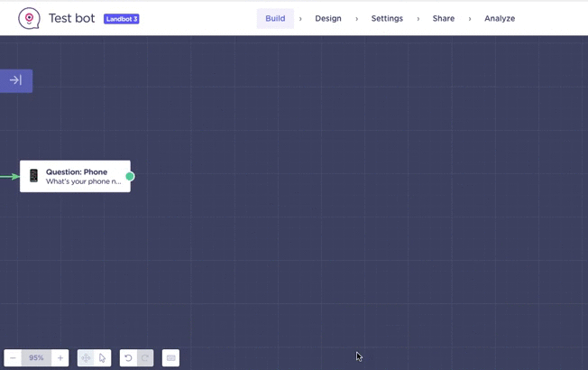Select the pan move tool

[86, 358]
